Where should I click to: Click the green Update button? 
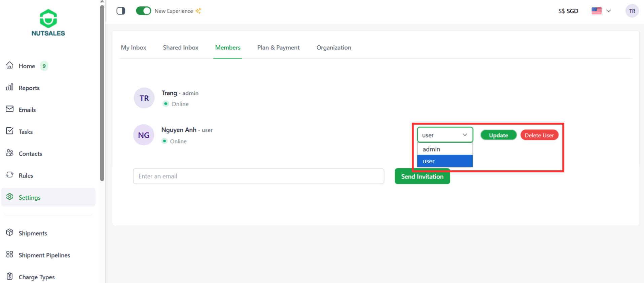point(498,135)
